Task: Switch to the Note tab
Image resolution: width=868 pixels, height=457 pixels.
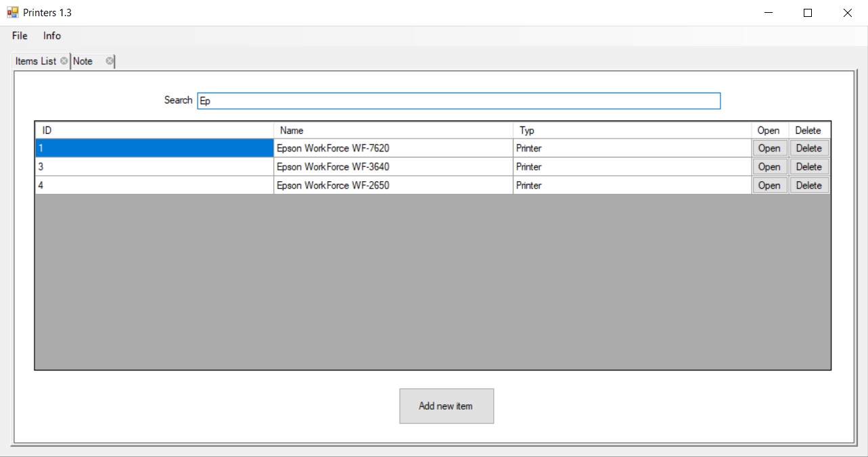Action: point(83,61)
